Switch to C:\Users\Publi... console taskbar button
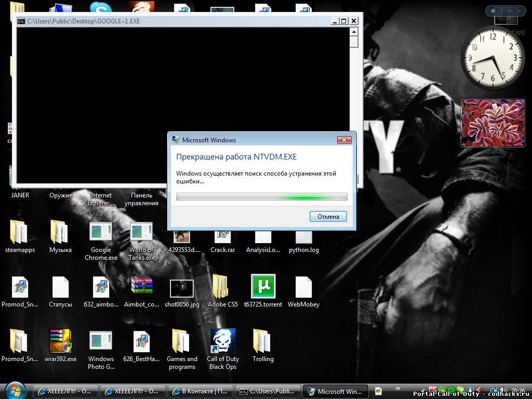This screenshot has width=532, height=399. 268,392
